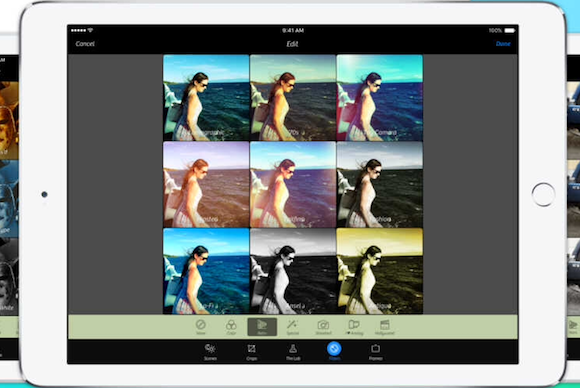
Task: Open the Hollywood clapperboard filter category
Action: (x=385, y=327)
